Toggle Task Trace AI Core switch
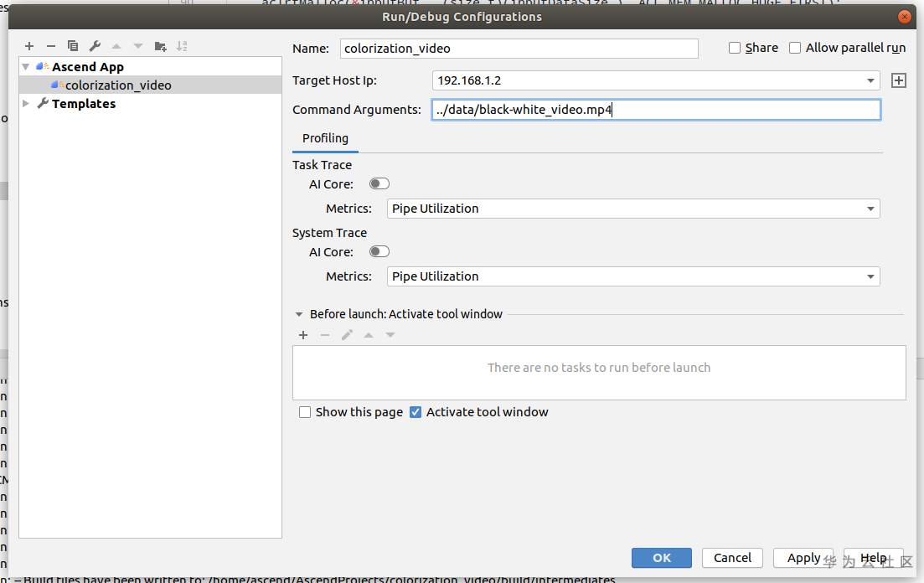The height and width of the screenshot is (583, 924). (379, 183)
